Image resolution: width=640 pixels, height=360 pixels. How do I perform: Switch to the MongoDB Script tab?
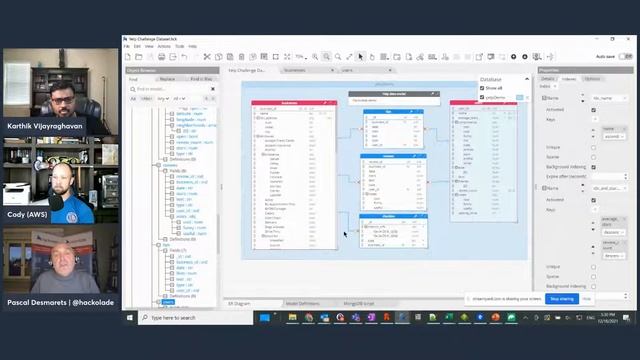(x=359, y=304)
